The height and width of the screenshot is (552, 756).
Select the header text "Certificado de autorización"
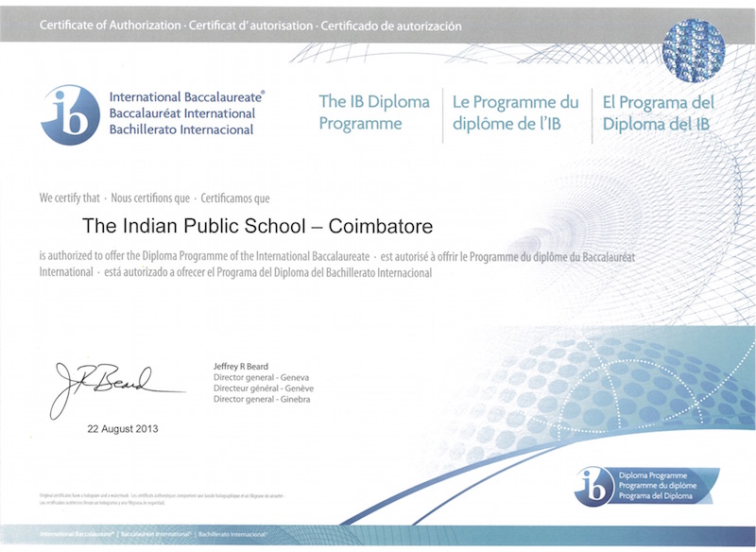click(391, 26)
